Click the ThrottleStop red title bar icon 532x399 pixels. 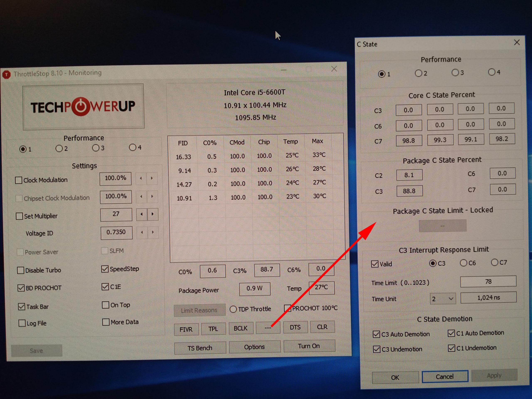tap(6, 75)
